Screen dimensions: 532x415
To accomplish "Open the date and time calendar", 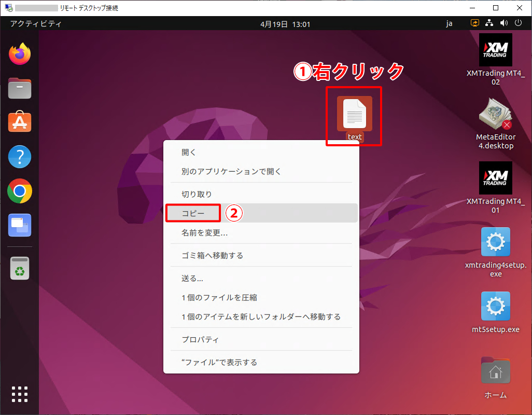I will click(x=285, y=24).
